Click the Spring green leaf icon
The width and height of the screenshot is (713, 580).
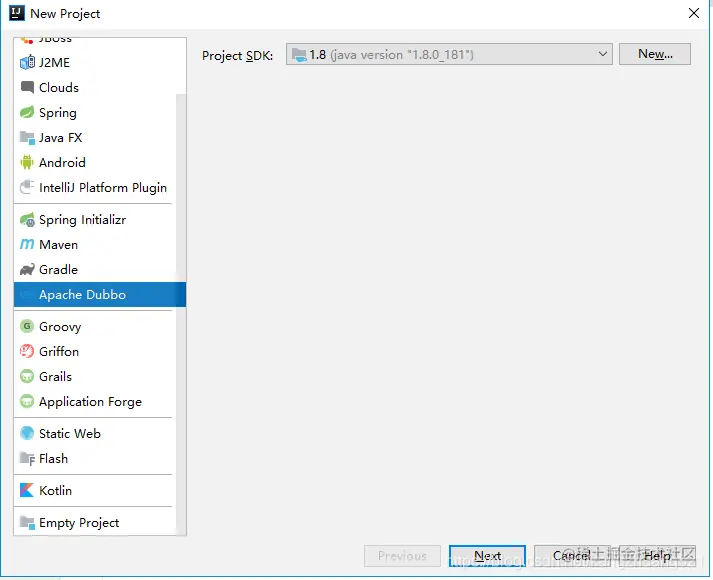(x=27, y=112)
